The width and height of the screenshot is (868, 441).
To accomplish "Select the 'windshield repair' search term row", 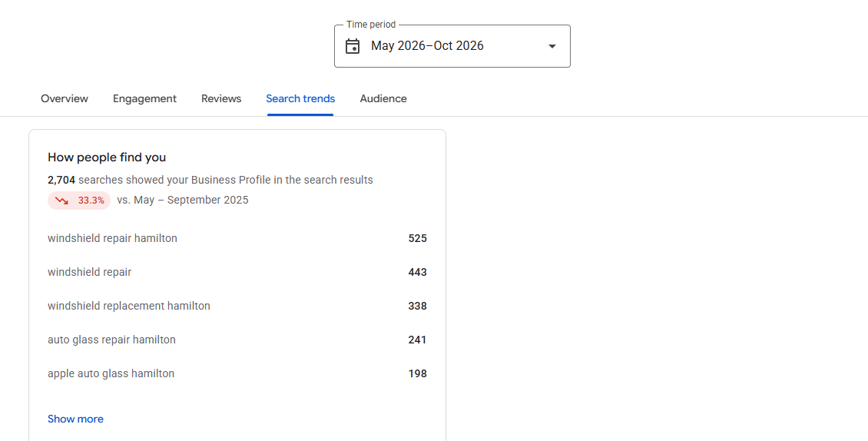I will coord(237,272).
